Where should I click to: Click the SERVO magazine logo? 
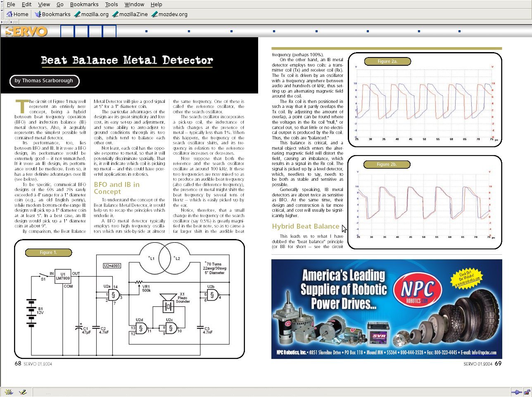click(26, 31)
